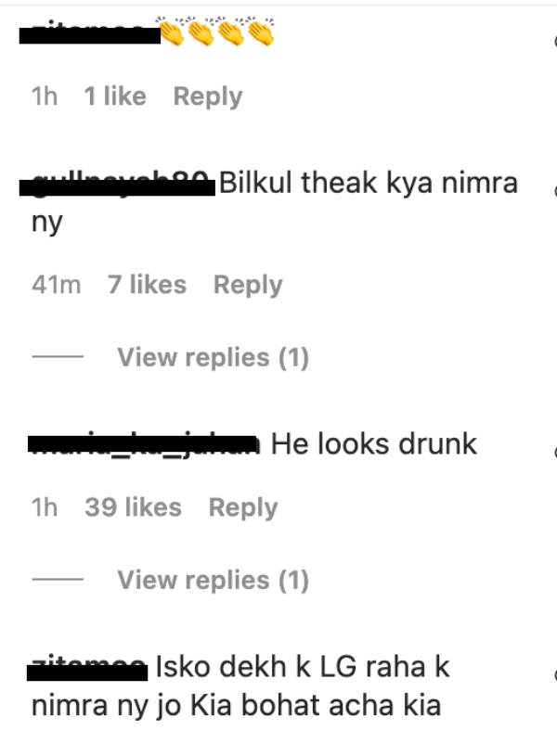Expand replies under He looks drunk
Viewport: 557px width, 756px height.
coord(213,580)
